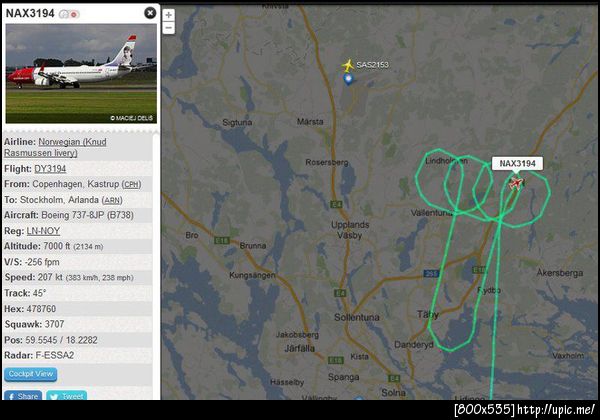Open the aircraft photo thumbnail
This screenshot has height=420, width=600.
click(x=81, y=73)
